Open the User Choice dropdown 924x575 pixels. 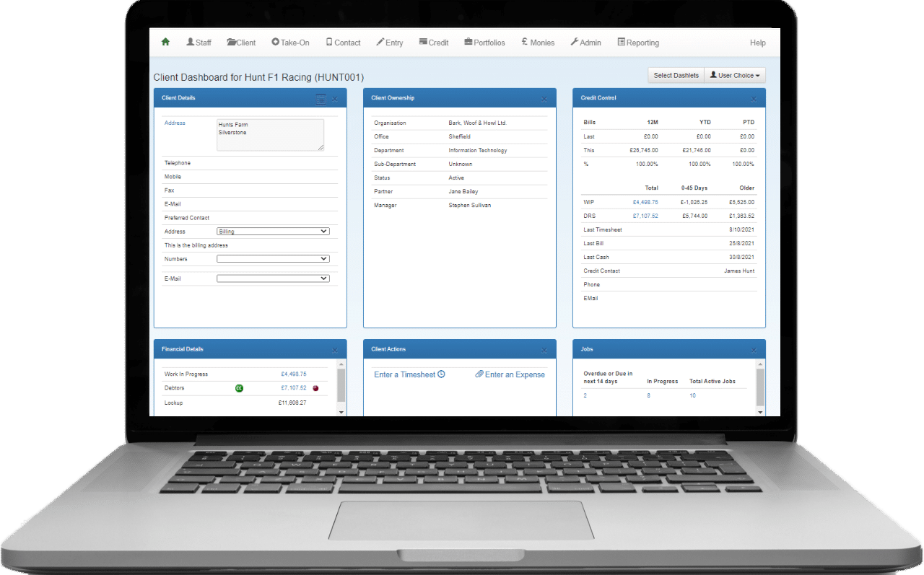pyautogui.click(x=734, y=76)
